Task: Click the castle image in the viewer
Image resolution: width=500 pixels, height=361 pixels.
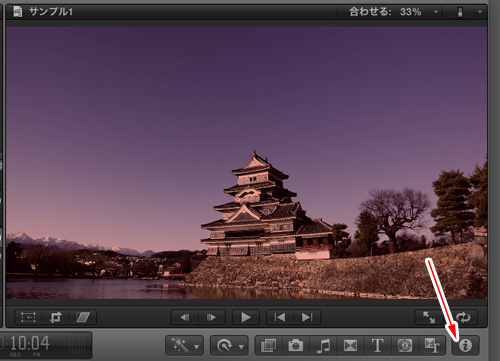Action: (246, 163)
